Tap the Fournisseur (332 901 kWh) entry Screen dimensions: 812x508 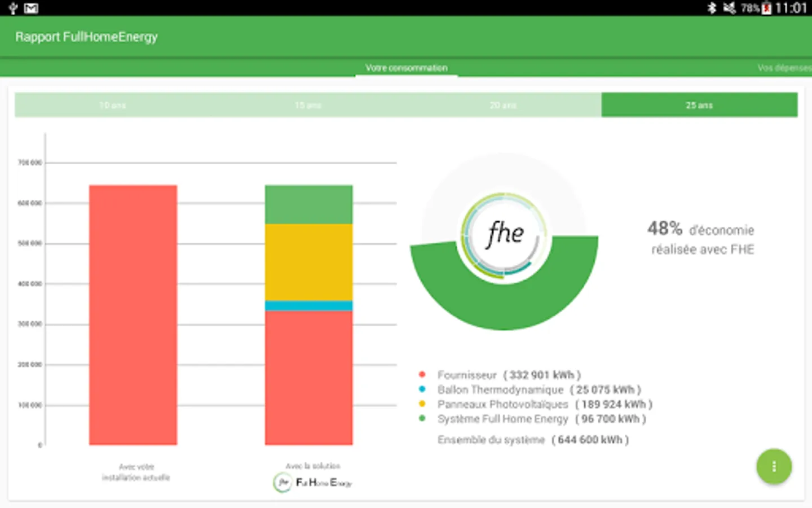509,375
